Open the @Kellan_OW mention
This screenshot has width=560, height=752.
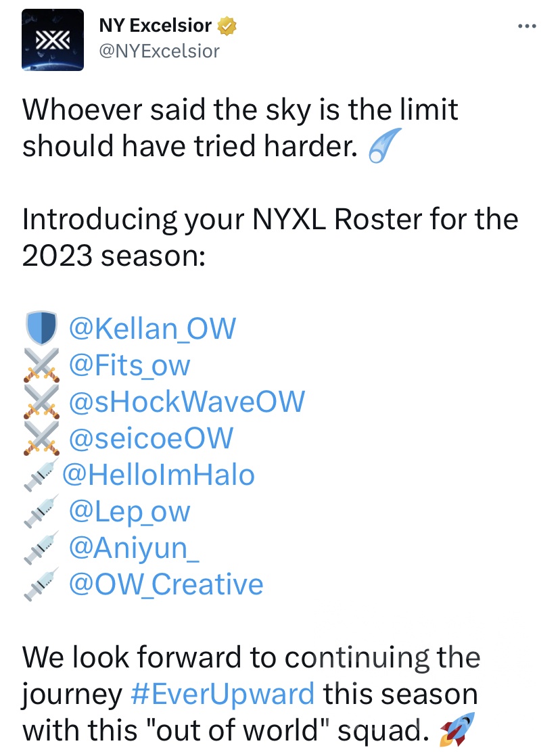pos(152,329)
